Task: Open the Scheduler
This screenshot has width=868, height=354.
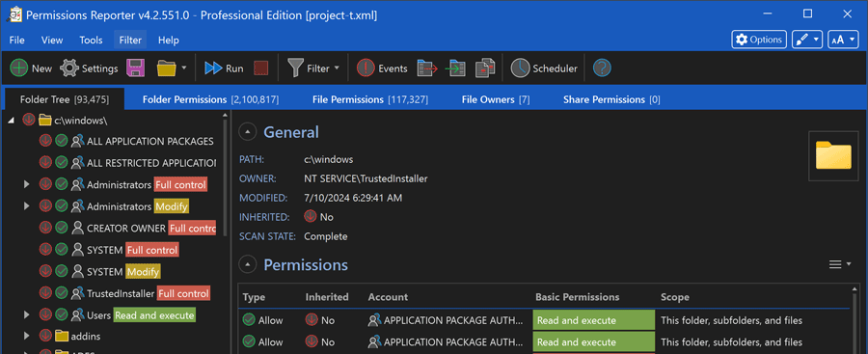Action: (544, 68)
